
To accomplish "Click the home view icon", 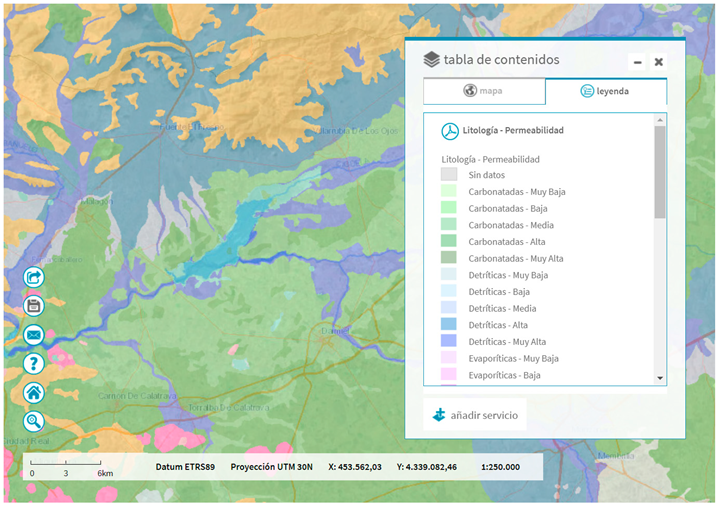I will [34, 393].
